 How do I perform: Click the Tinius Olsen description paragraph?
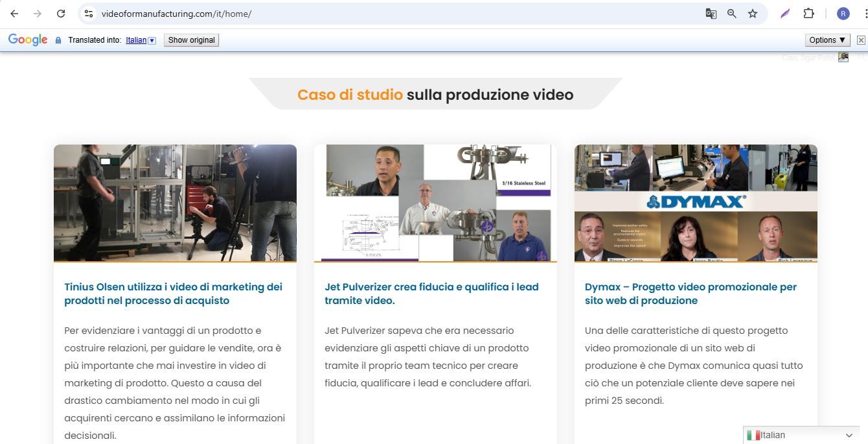point(175,383)
